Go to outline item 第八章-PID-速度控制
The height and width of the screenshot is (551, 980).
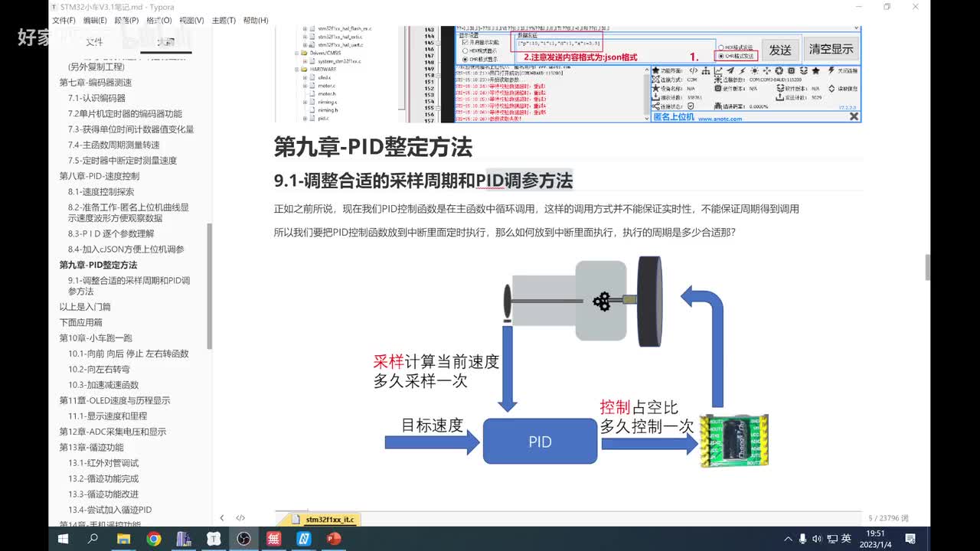(x=100, y=176)
